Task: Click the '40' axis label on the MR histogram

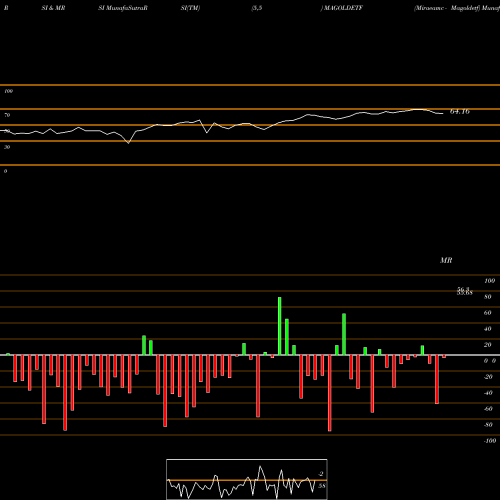Action: click(487, 329)
